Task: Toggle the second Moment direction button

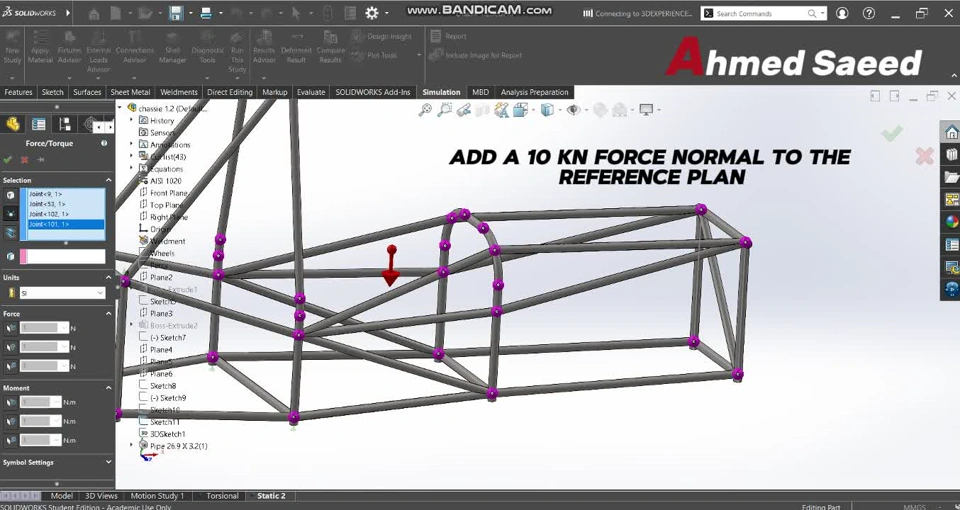Action: 10,421
